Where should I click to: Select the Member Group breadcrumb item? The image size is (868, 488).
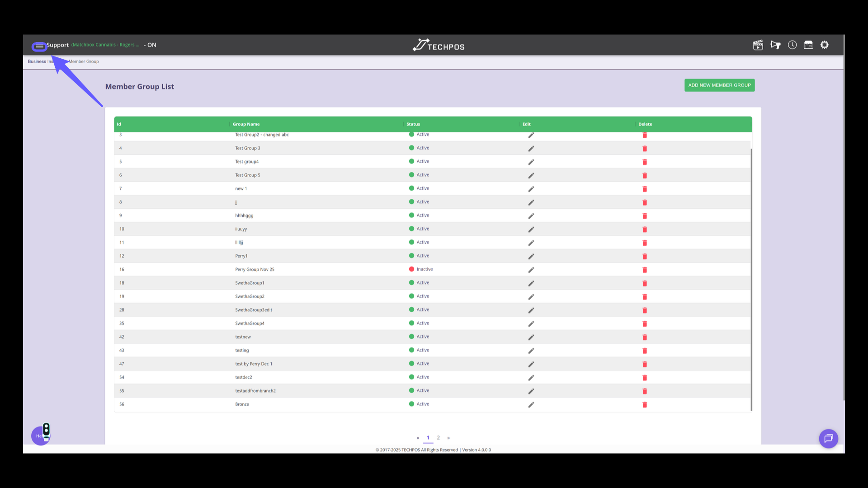[x=84, y=61]
